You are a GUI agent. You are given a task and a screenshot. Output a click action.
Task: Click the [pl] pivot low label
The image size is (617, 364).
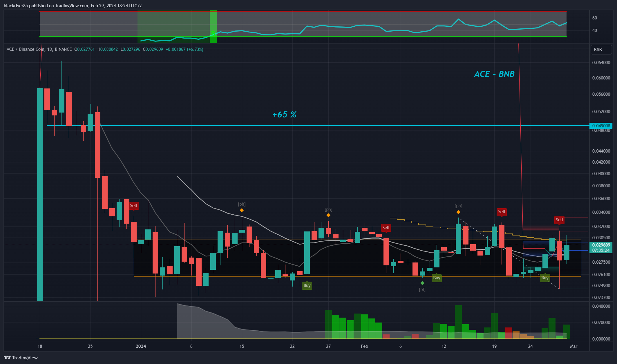click(422, 289)
